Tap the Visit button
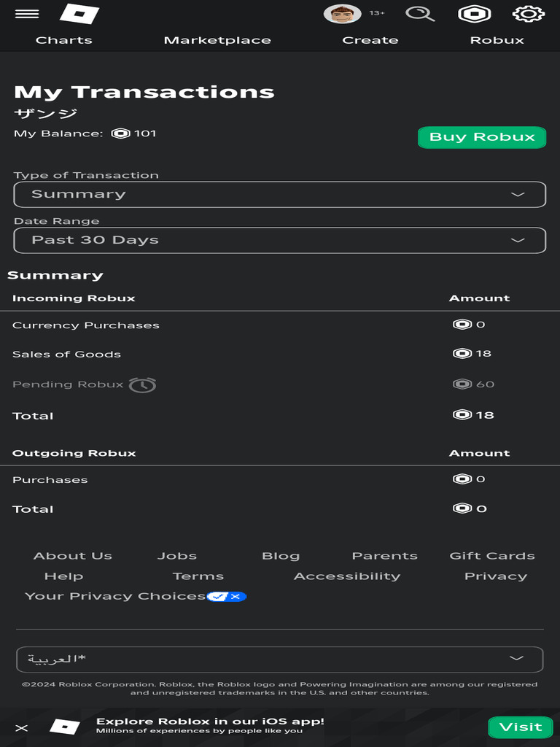 click(521, 727)
